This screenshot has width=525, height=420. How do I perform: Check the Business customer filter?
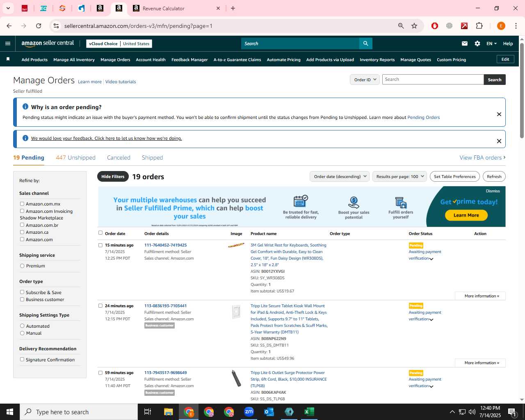(x=22, y=299)
